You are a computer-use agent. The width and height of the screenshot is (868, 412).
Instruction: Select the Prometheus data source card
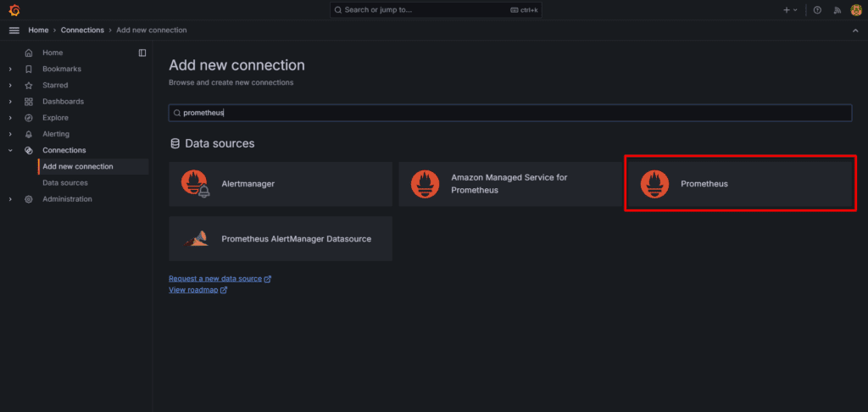[740, 185]
